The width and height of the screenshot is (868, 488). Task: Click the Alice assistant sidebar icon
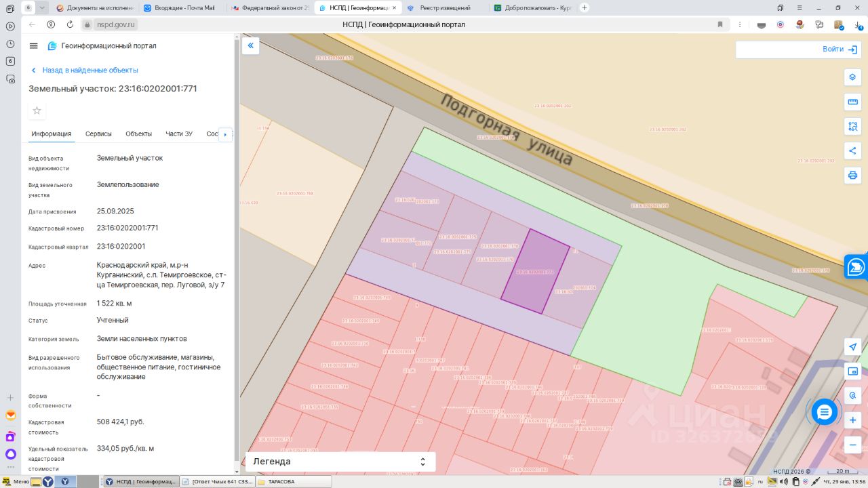[10, 454]
